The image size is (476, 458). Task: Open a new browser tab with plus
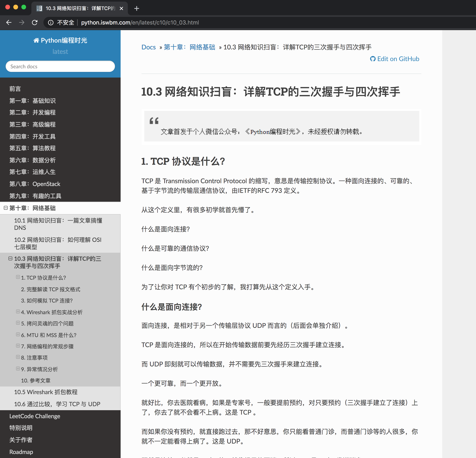pos(137,8)
